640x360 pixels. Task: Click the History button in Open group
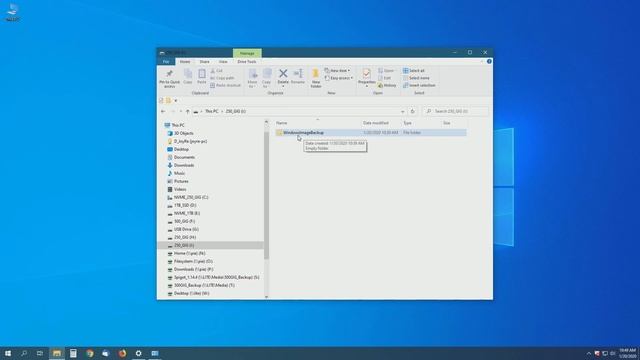point(387,85)
